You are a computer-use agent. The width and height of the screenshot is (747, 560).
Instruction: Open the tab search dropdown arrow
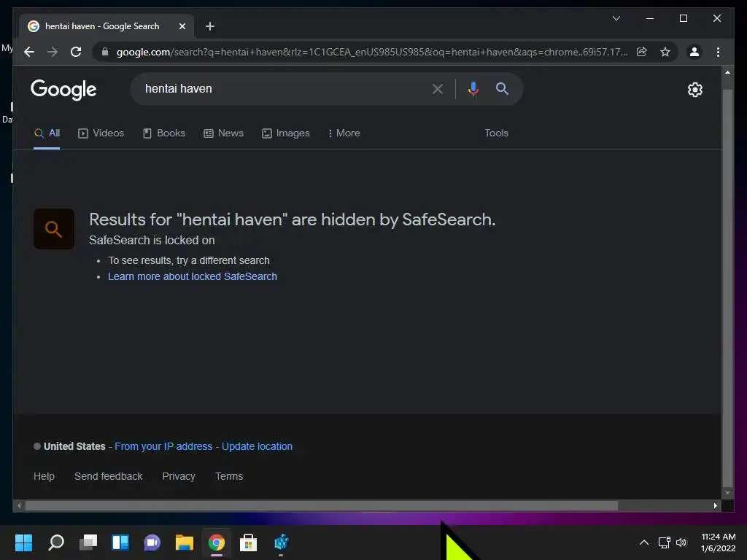pyautogui.click(x=616, y=18)
